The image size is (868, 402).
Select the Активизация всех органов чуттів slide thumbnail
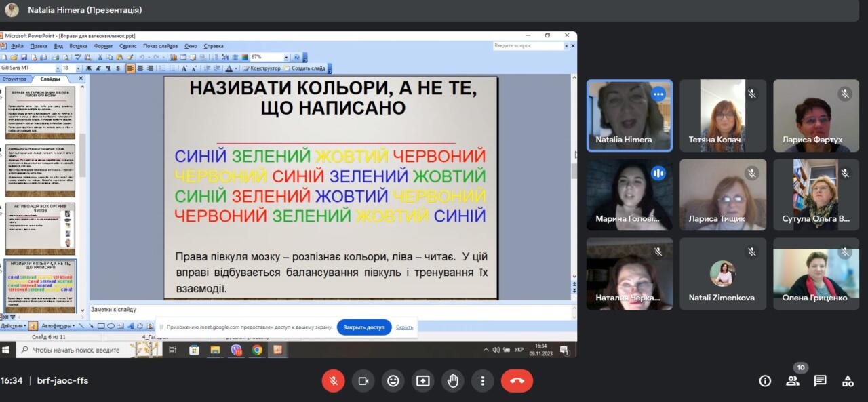pos(40,228)
